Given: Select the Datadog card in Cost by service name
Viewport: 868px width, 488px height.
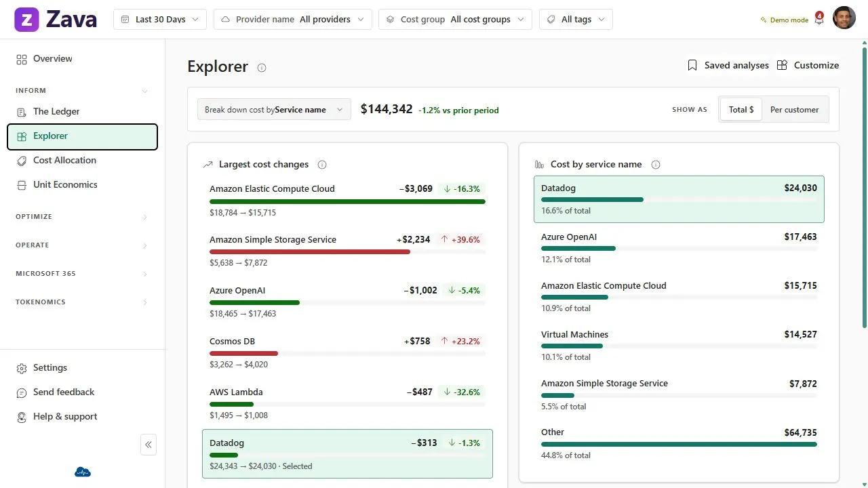Looking at the screenshot, I should pyautogui.click(x=679, y=199).
